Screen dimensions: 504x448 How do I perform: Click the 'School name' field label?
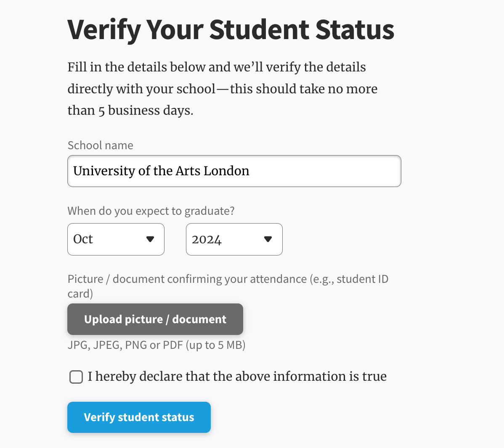pos(100,145)
